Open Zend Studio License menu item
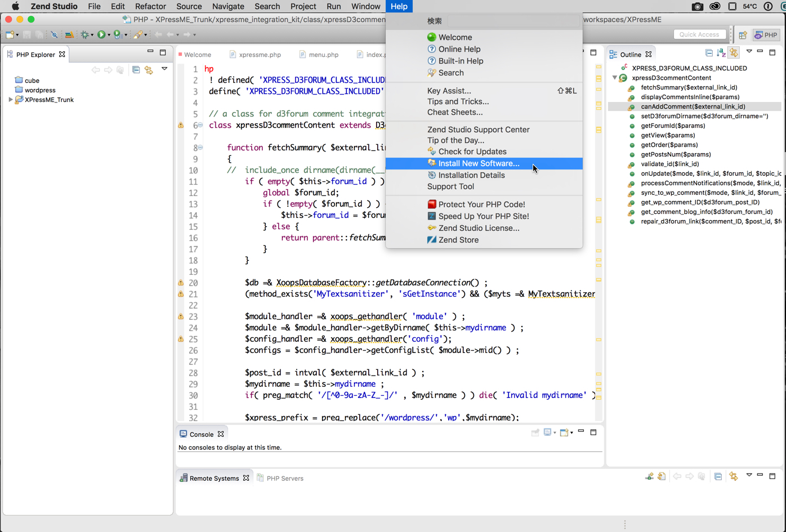786x532 pixels. (484, 228)
